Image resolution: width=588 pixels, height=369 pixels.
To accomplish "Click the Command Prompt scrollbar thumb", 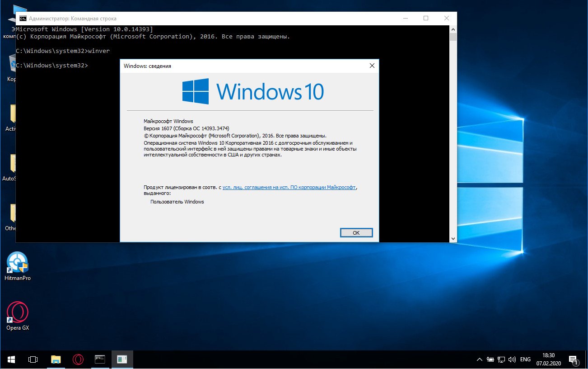I will pos(453,37).
